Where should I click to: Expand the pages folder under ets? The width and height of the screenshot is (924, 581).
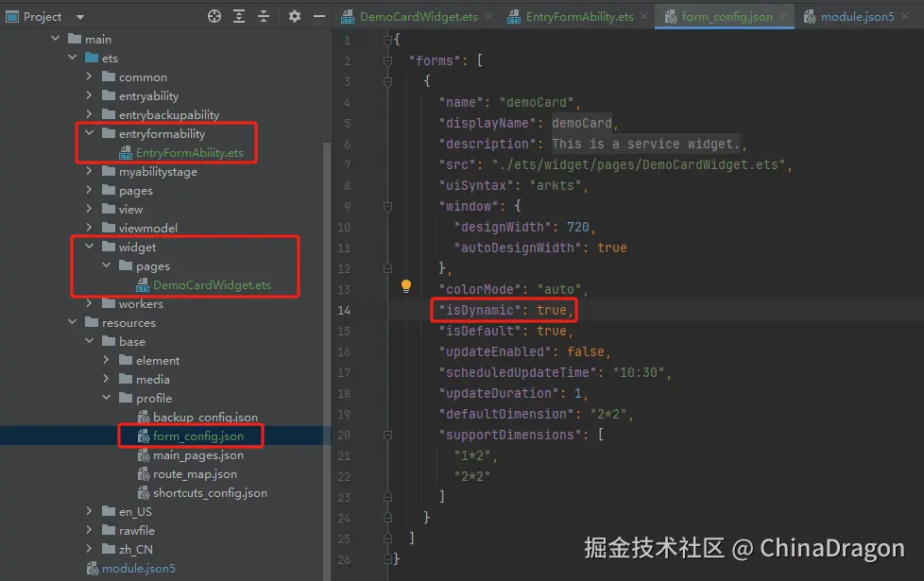point(89,189)
